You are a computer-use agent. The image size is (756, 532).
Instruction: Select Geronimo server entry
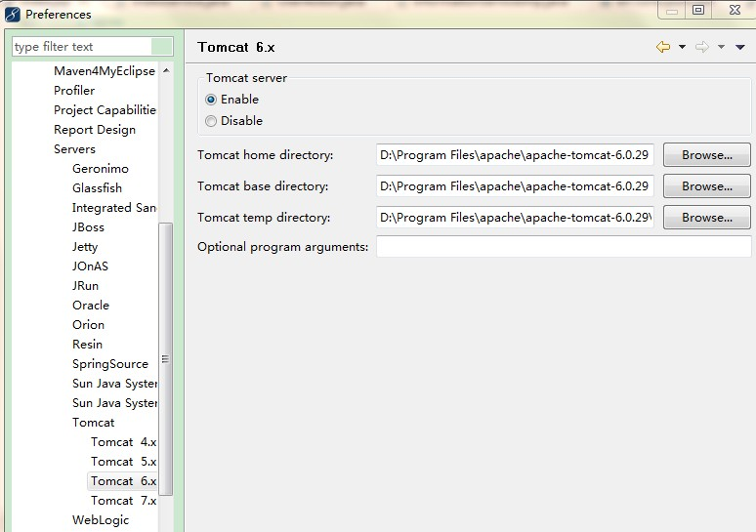pyautogui.click(x=101, y=169)
